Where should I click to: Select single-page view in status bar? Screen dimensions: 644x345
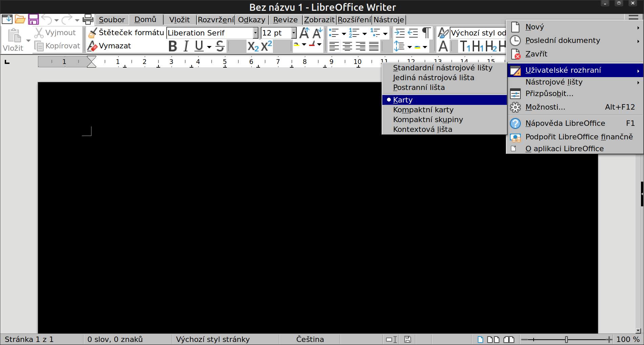click(x=480, y=339)
